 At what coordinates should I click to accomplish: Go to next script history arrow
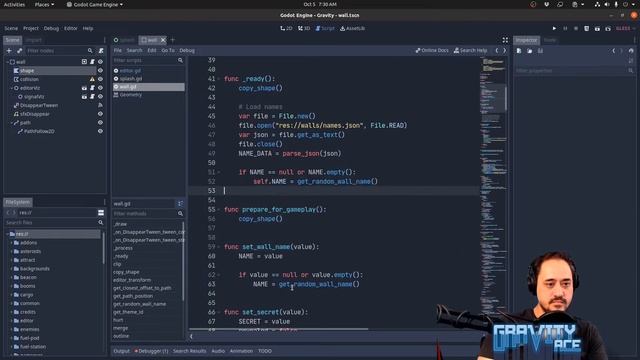click(505, 51)
